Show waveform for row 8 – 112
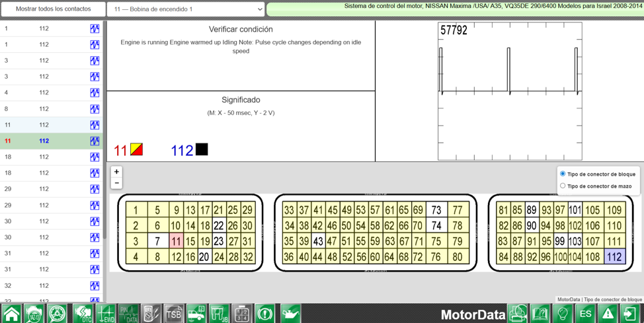This screenshot has height=323, width=644. tap(95, 109)
